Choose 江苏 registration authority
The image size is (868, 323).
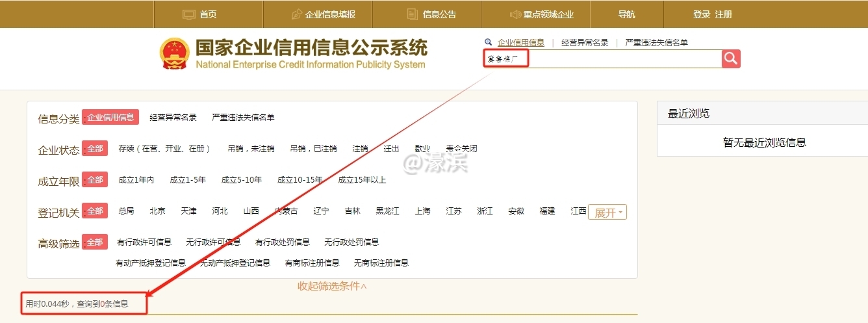[x=453, y=211]
